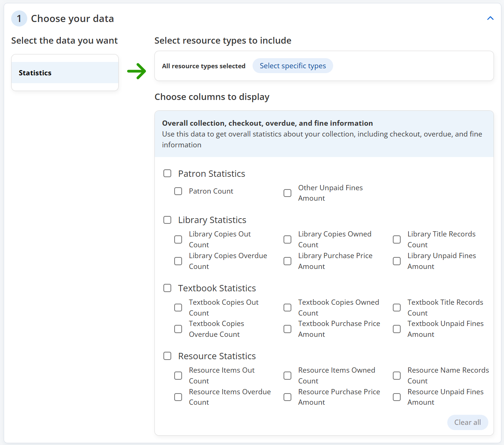Viewport: 504px width, 445px height.
Task: Collapse the Choose your data section chevron
Action: click(x=490, y=18)
